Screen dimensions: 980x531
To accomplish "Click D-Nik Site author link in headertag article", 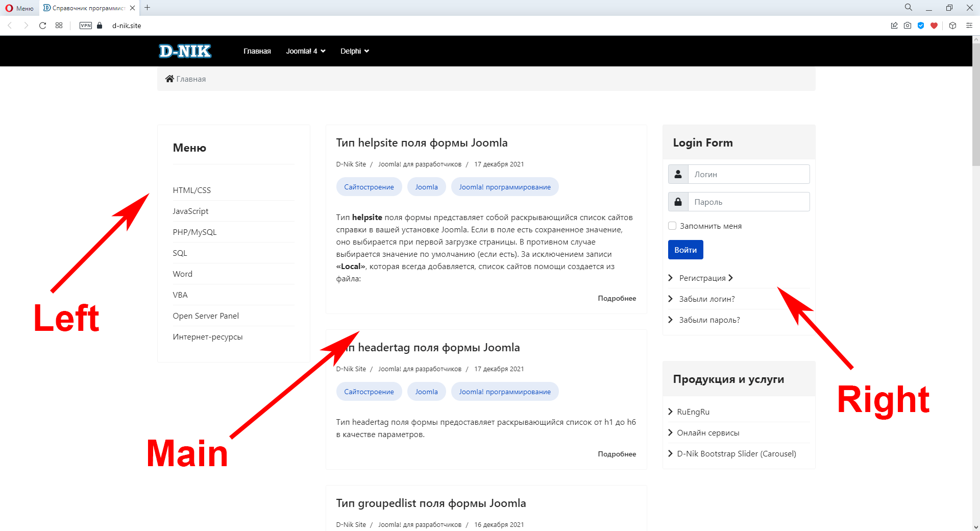I will pyautogui.click(x=351, y=369).
